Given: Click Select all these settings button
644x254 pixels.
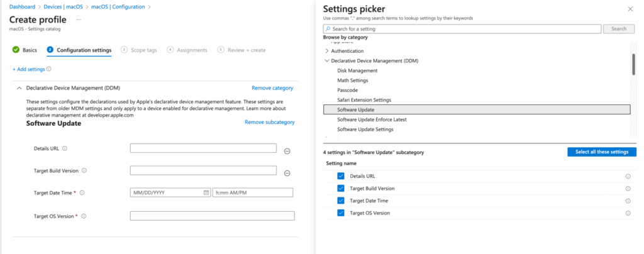Looking at the screenshot, I should pyautogui.click(x=602, y=152).
